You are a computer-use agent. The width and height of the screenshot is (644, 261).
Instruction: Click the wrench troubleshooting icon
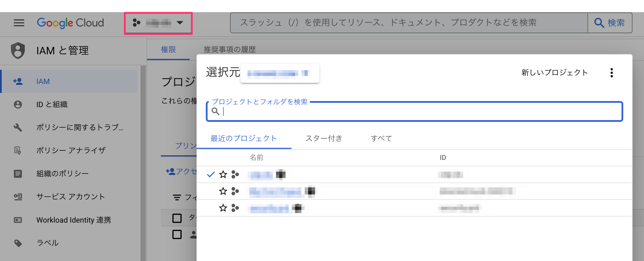click(x=18, y=127)
